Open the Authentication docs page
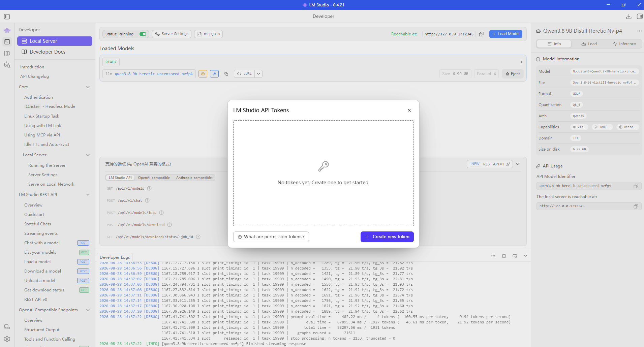Image resolution: width=644 pixels, height=347 pixels. (x=38, y=97)
